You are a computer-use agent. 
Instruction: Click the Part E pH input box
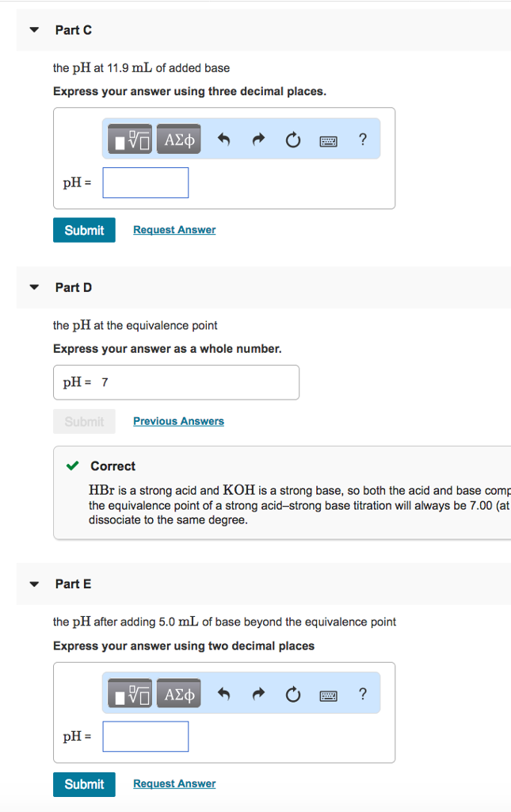[x=146, y=736]
